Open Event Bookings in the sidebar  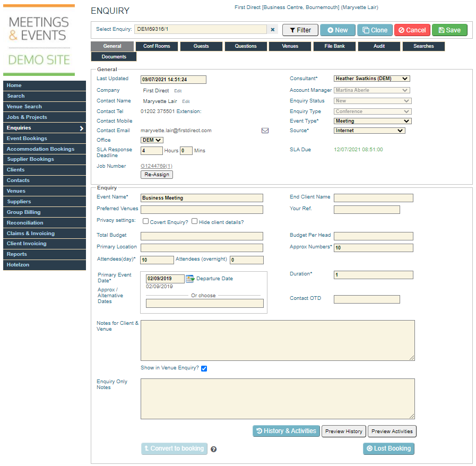click(45, 139)
